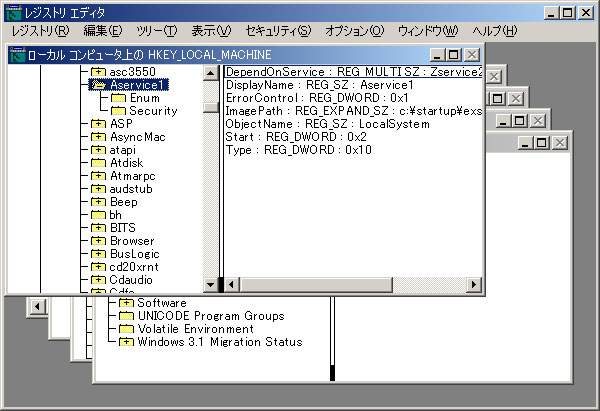Viewport: 600px width, 411px height.
Task: Open the ヘルプ(H) menu
Action: tap(494, 31)
